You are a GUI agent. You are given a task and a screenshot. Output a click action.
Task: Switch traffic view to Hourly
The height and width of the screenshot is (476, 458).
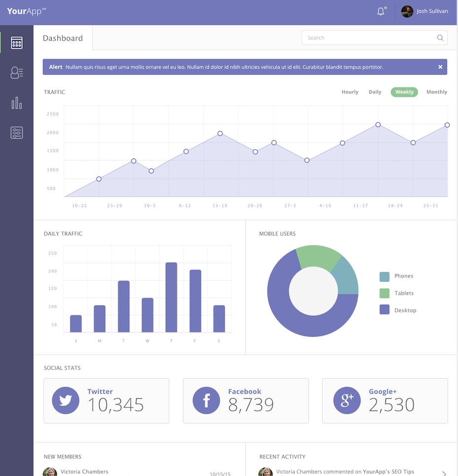click(350, 92)
